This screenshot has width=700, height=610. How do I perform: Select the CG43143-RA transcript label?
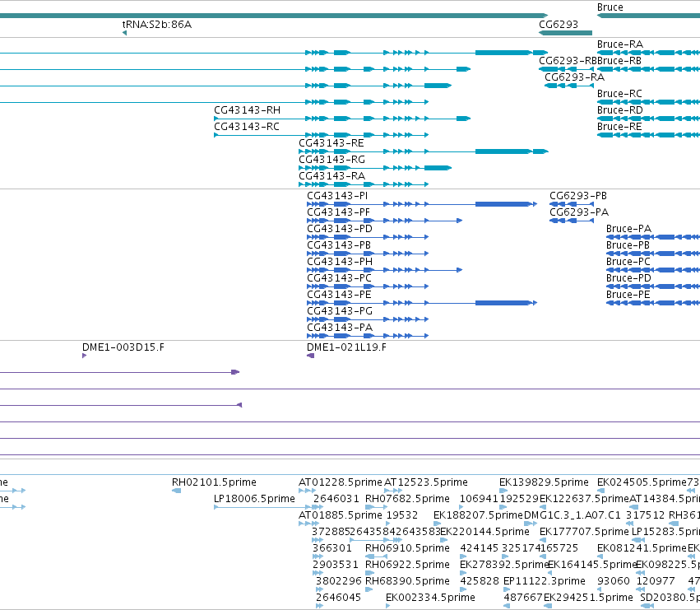click(331, 176)
